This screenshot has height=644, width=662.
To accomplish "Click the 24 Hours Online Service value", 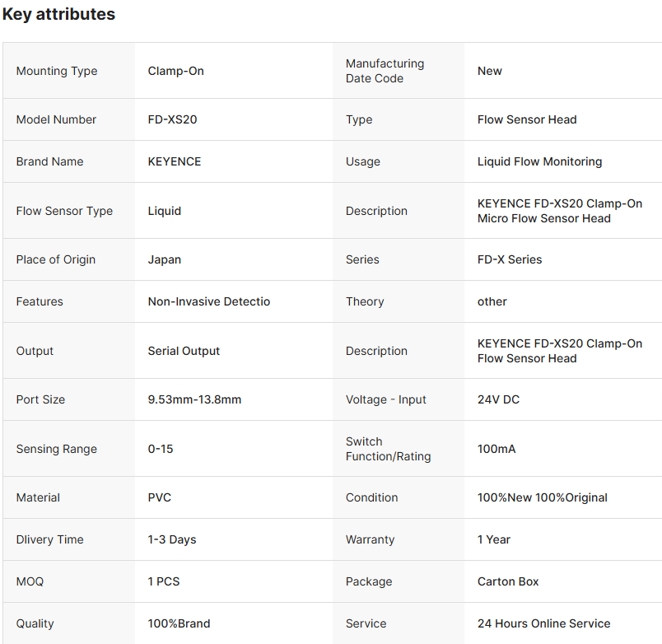I will (543, 623).
